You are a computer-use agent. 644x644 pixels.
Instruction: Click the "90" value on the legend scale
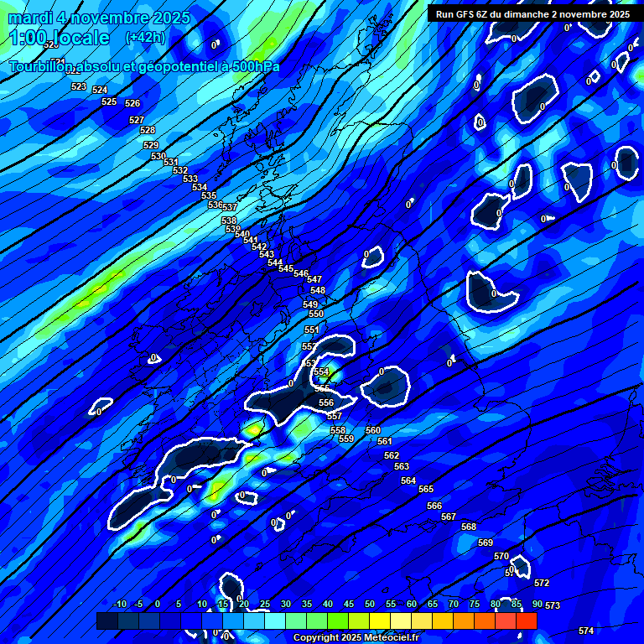point(537,604)
